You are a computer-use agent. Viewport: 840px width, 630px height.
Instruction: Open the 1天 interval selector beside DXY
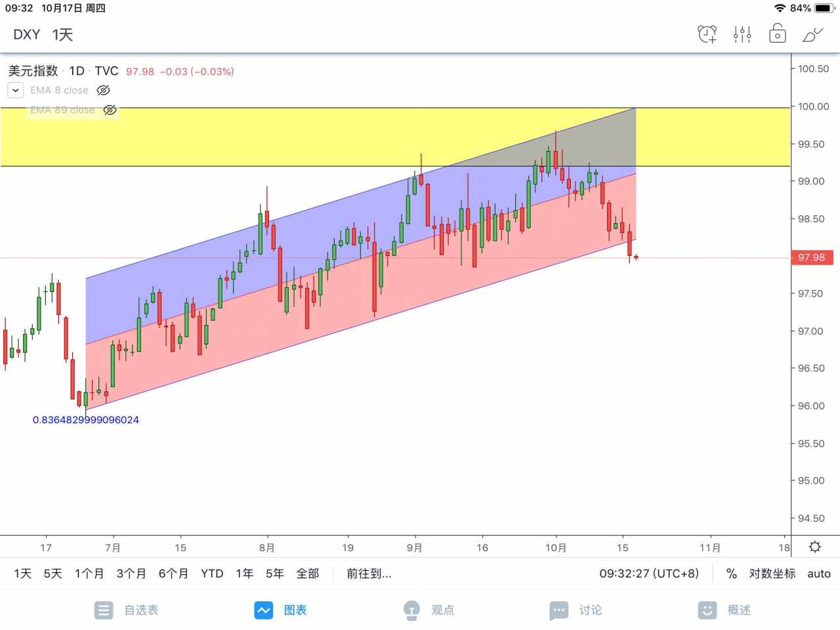[x=62, y=35]
